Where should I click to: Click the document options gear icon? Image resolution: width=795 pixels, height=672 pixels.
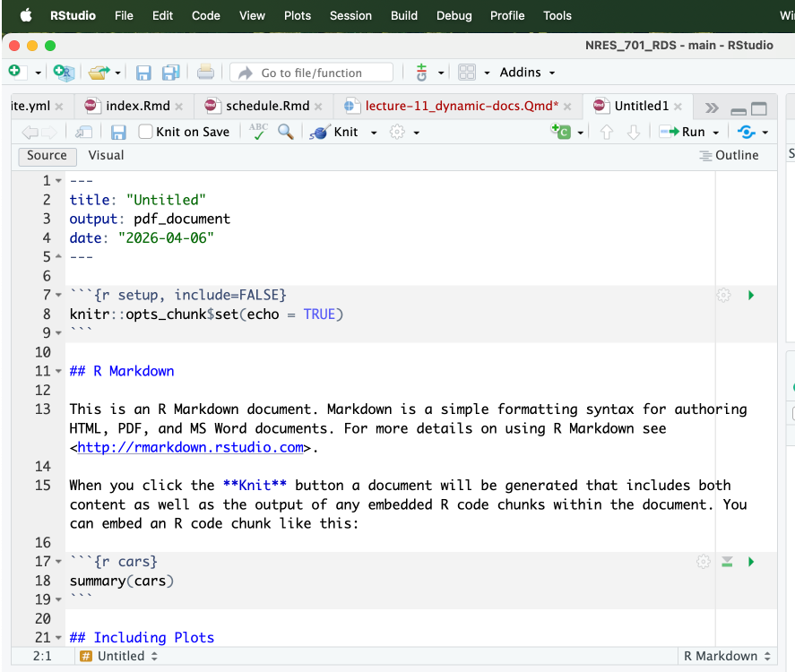pos(397,132)
